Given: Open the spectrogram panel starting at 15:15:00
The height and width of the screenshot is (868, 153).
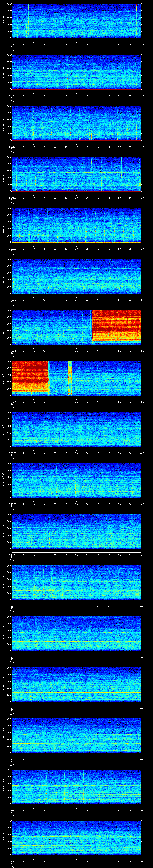Looking at the screenshot, I should [x=76, y=736].
